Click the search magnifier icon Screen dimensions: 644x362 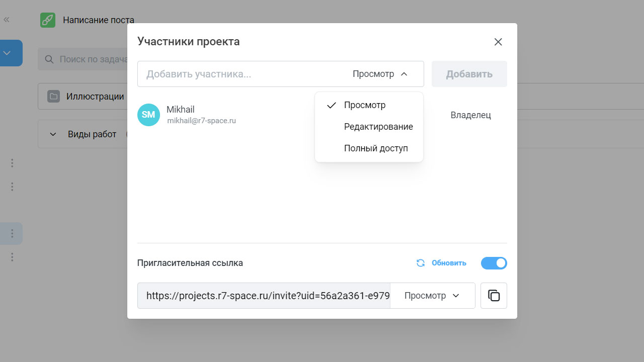(x=49, y=59)
